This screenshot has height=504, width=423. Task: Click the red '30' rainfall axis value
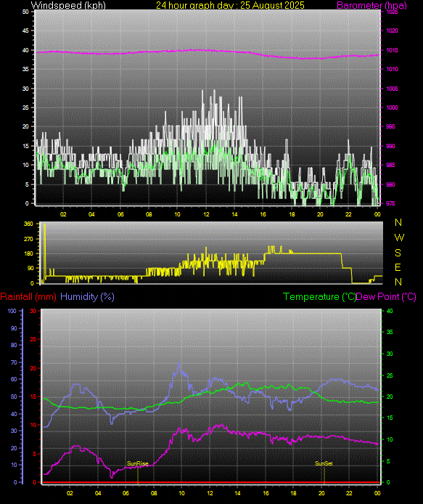click(33, 311)
